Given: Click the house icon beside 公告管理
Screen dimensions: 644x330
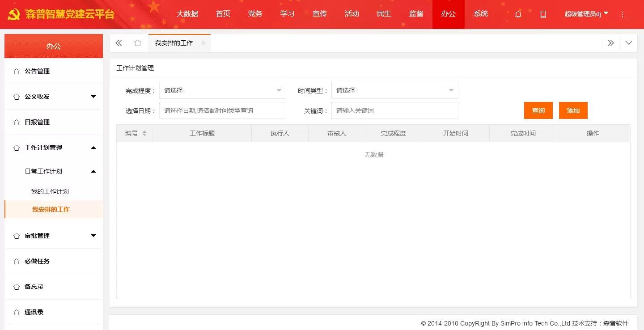Looking at the screenshot, I should click(17, 71).
